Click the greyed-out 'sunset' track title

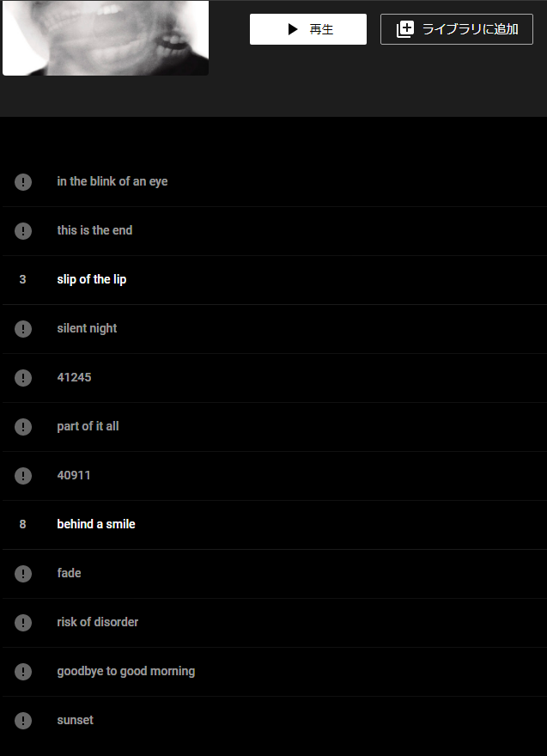tap(76, 720)
